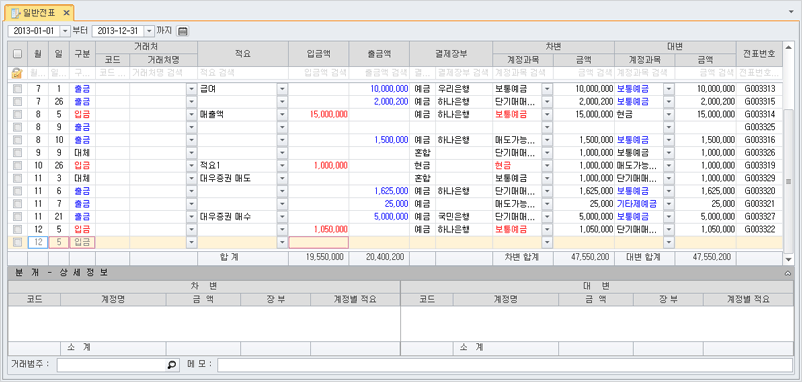802x382 pixels.
Task: Click the 적요 검색 filter field
Action: 243,73
